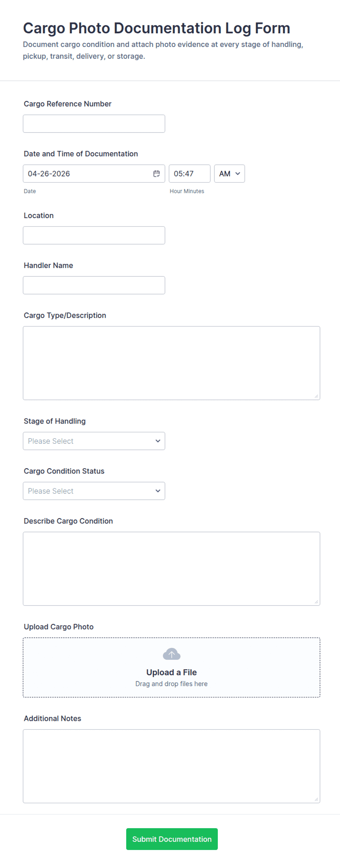
Task: Select the Handler Name text field
Action: point(94,285)
